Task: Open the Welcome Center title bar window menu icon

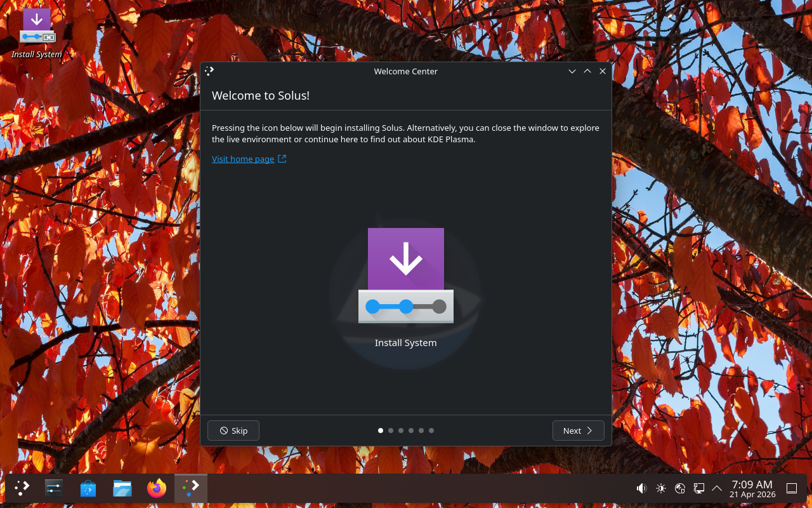Action: coord(209,71)
